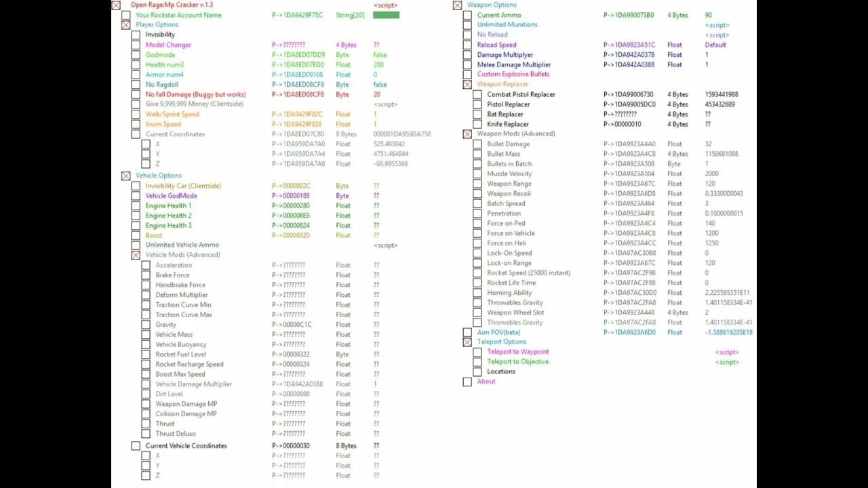Click the address P->1DA8ED07DD9 of Godmode

coord(298,55)
